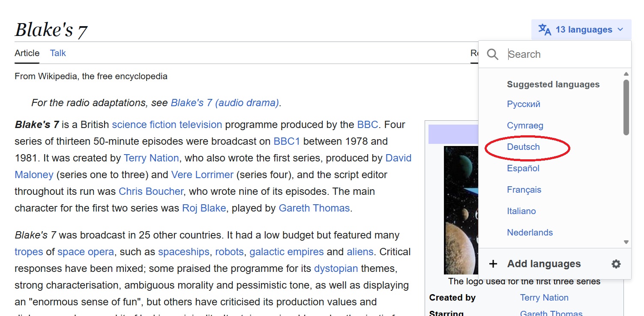Click the Suggested languages heading
The image size is (644, 316).
point(553,84)
